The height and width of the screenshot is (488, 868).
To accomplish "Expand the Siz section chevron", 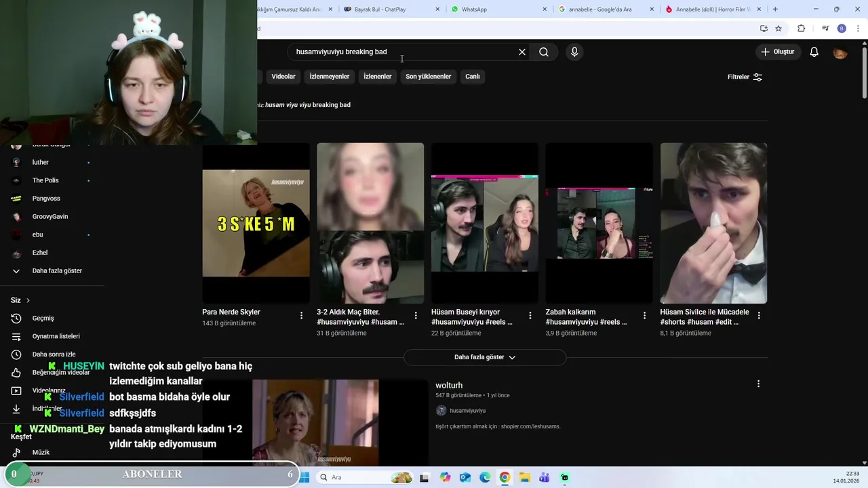I will [x=28, y=300].
